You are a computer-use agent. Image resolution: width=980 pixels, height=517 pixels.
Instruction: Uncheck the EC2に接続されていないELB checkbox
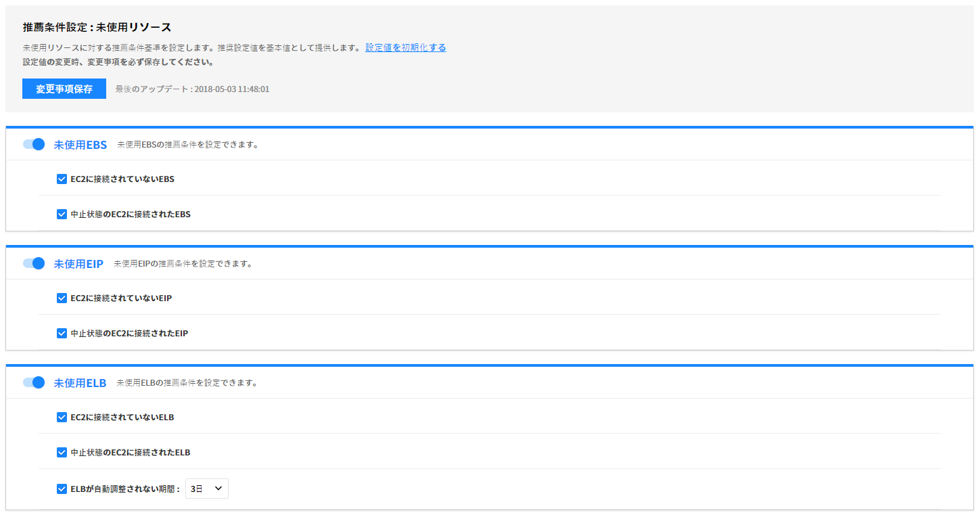(62, 418)
